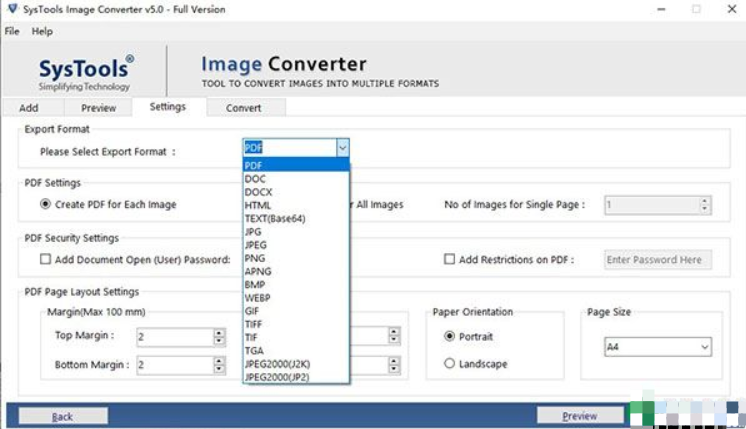
Task: Select Portrait paper orientation
Action: (449, 336)
